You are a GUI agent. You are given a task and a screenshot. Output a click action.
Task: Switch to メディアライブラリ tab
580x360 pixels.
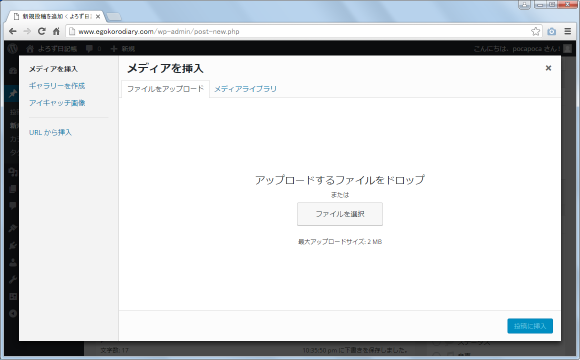245,89
